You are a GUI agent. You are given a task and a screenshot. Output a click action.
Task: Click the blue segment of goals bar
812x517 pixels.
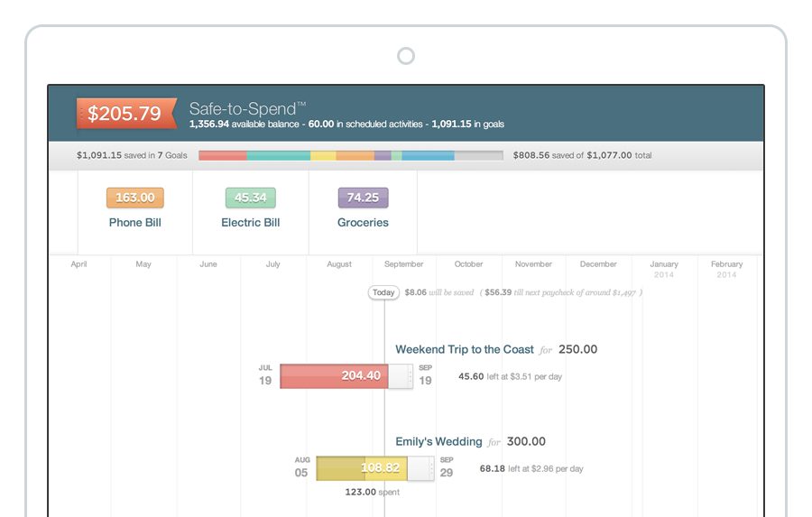tap(428, 155)
